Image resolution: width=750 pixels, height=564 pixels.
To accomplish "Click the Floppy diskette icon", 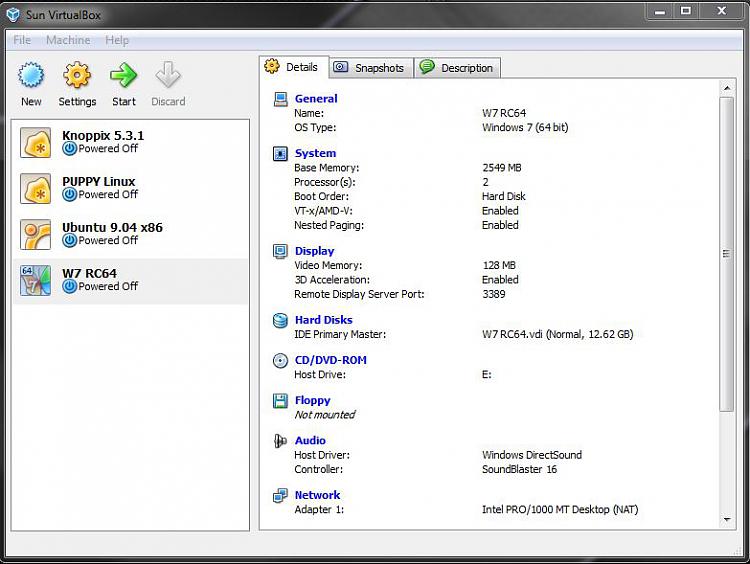I will pos(280,400).
